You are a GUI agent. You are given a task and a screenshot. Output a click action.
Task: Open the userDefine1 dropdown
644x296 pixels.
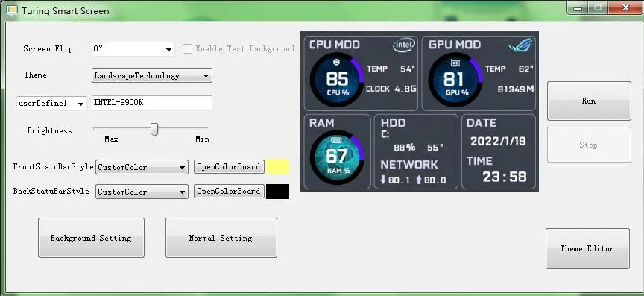pos(51,104)
